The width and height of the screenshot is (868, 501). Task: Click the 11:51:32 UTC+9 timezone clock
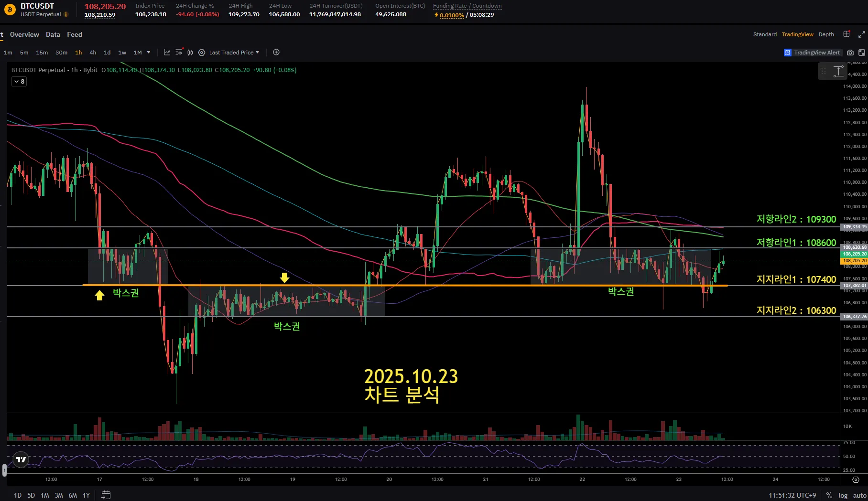792,495
